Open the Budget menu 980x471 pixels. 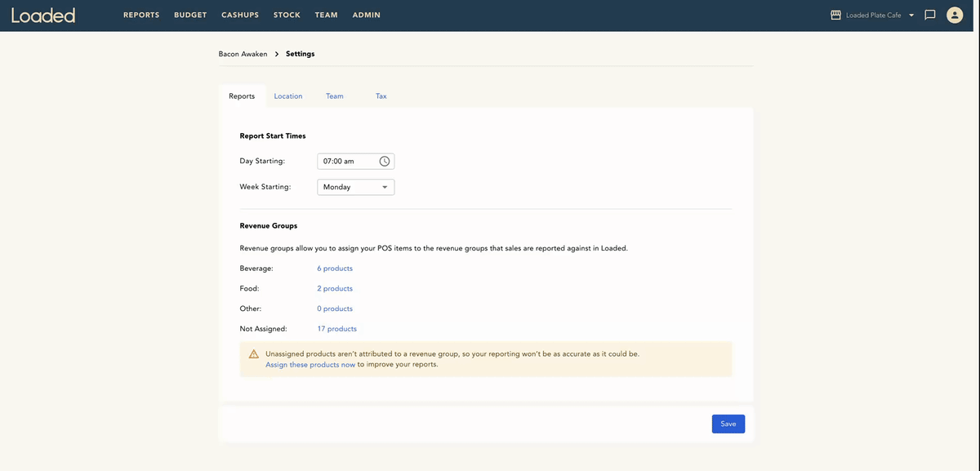coord(190,15)
